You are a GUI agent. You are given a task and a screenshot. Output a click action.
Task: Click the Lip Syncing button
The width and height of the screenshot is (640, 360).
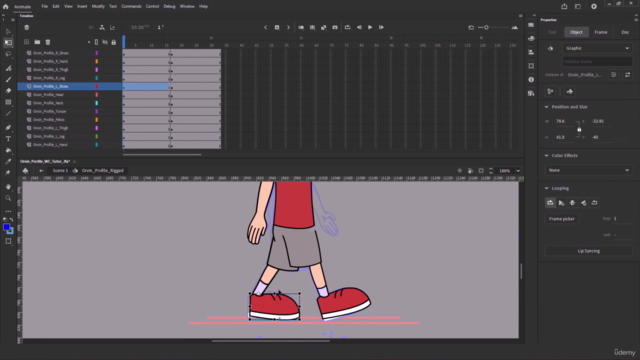[x=589, y=251]
